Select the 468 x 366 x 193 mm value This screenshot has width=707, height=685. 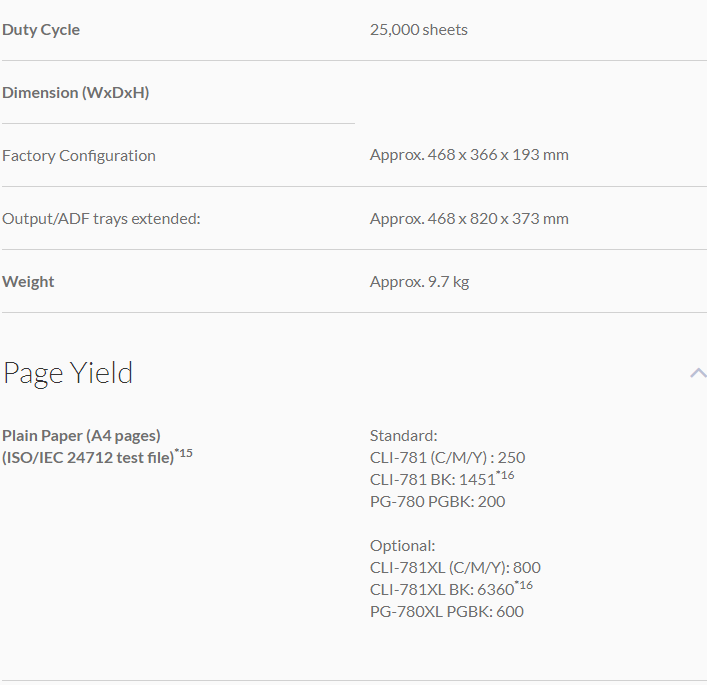pos(469,156)
